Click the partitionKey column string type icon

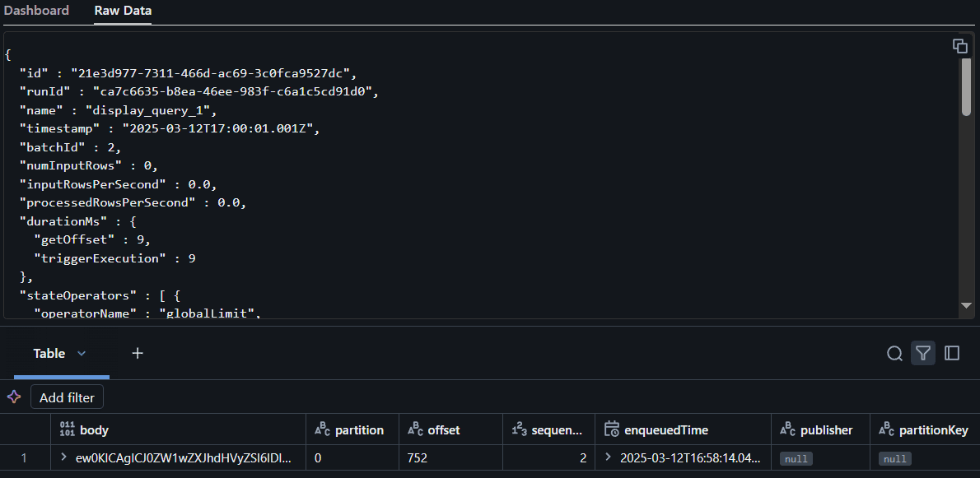[886, 430]
